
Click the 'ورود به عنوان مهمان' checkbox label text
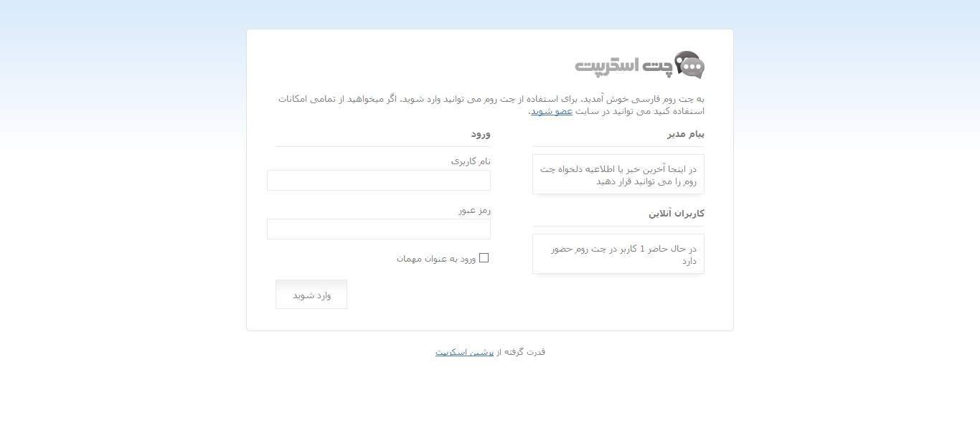[x=435, y=259]
